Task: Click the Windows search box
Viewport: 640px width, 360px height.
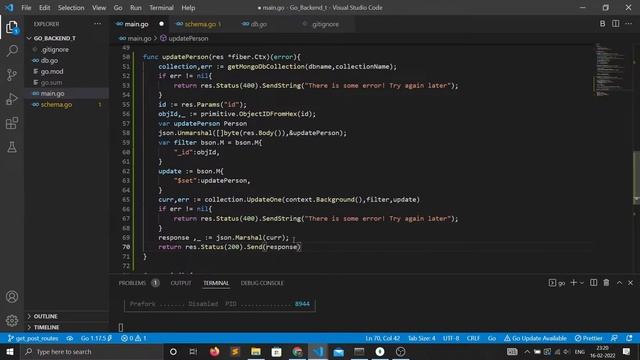Action: [x=91, y=351]
